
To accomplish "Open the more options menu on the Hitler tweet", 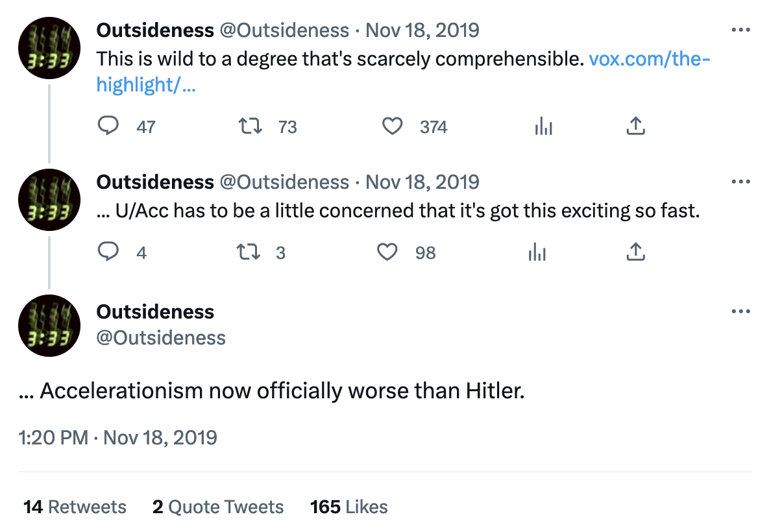I will pyautogui.click(x=740, y=311).
